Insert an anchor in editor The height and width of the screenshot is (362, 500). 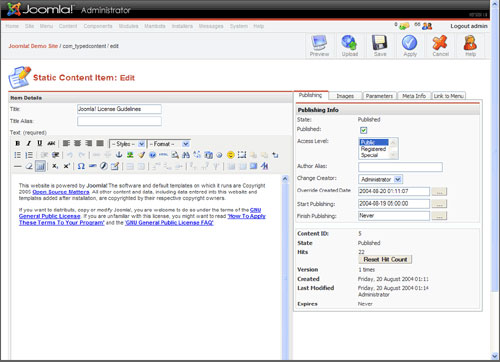[119, 155]
